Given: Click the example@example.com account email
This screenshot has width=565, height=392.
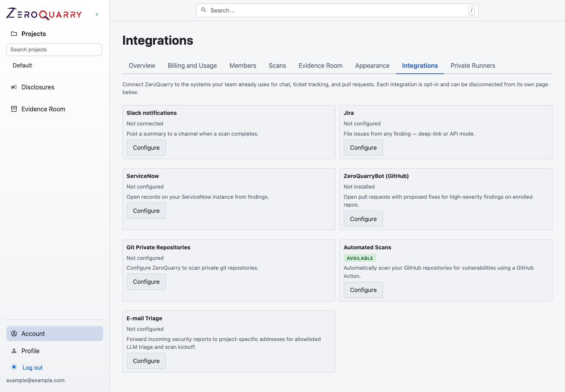Looking at the screenshot, I should coord(35,380).
